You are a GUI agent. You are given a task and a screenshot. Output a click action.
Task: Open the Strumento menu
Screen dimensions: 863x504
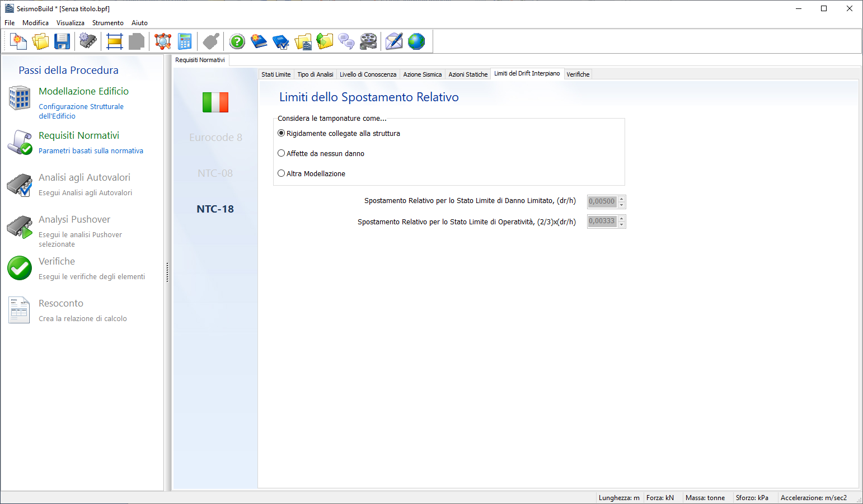pos(107,23)
